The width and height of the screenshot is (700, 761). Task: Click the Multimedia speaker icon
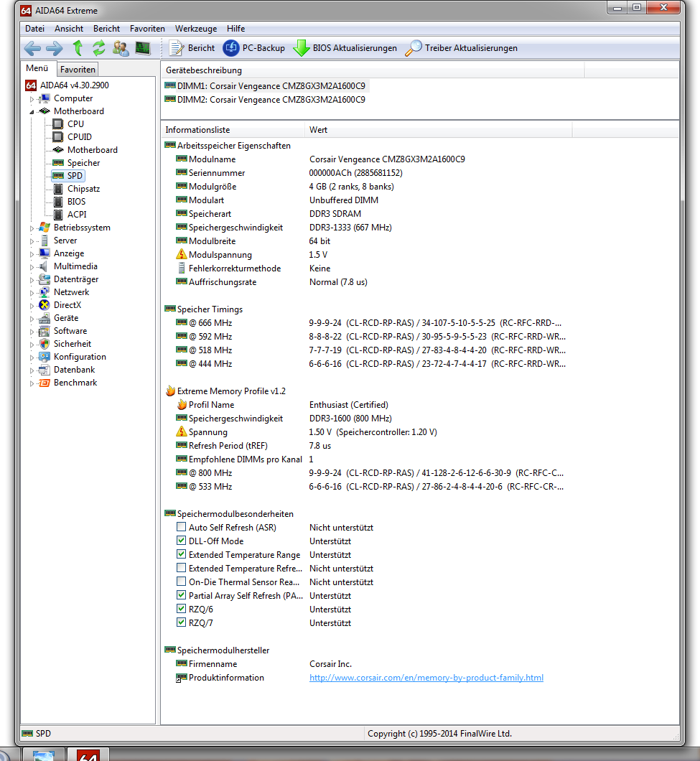(x=45, y=266)
